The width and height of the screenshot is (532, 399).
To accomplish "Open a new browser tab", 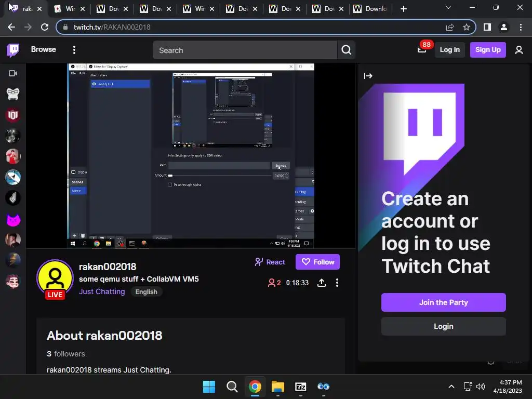I will pyautogui.click(x=403, y=9).
